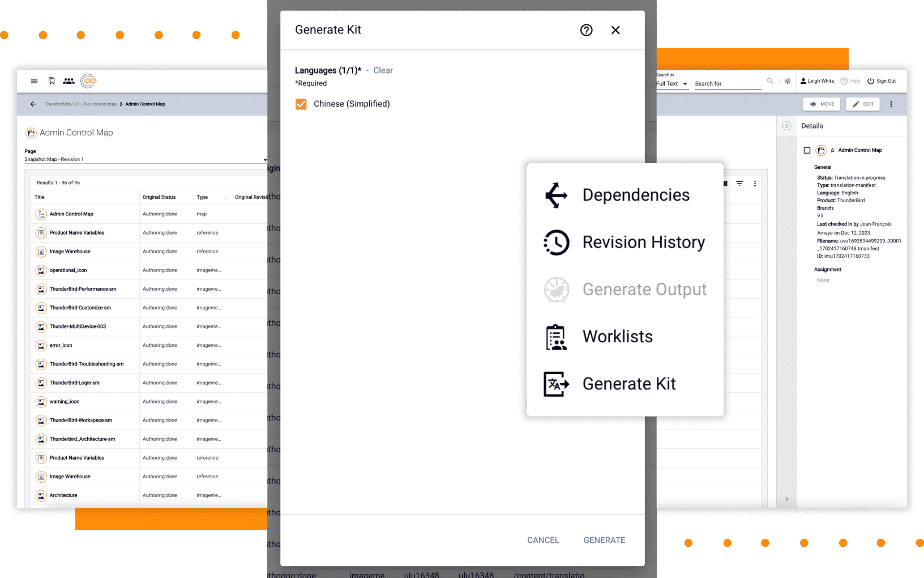The height and width of the screenshot is (578, 924).
Task: Click the image icon beside warning_icon row
Action: tap(41, 402)
